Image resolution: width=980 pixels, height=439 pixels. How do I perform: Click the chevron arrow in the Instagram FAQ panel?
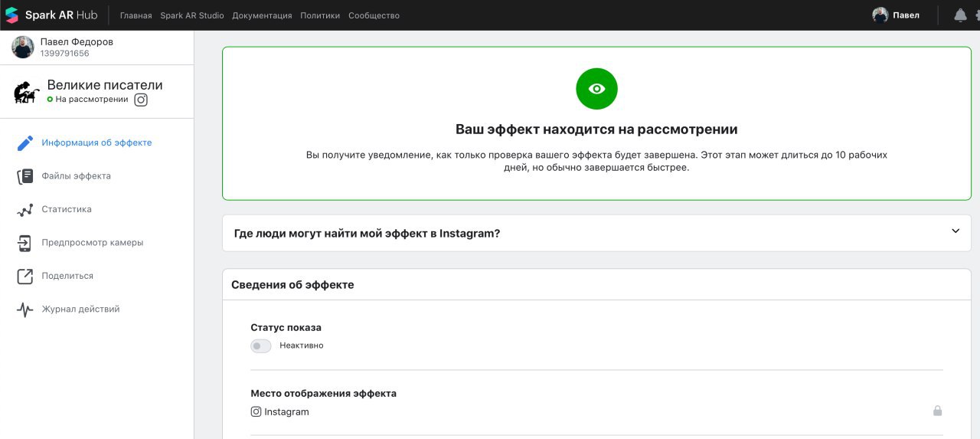point(955,231)
